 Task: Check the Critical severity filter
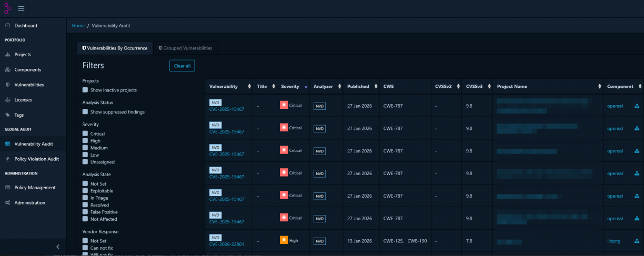click(x=85, y=134)
